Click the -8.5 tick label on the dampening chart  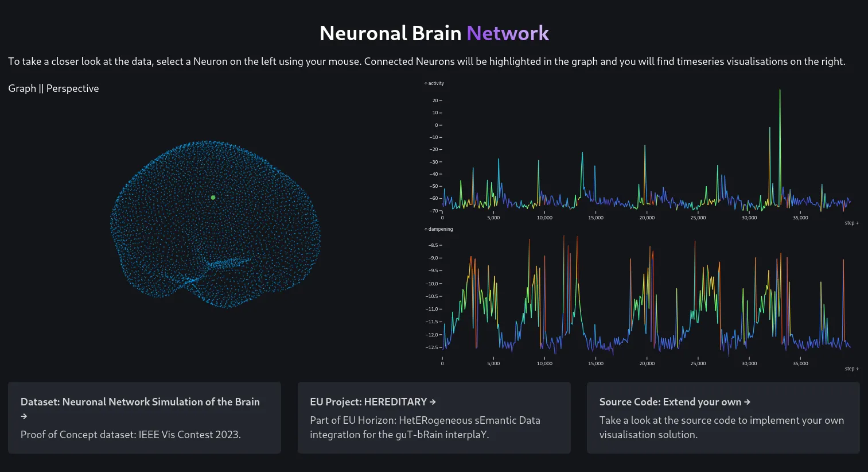coord(434,245)
